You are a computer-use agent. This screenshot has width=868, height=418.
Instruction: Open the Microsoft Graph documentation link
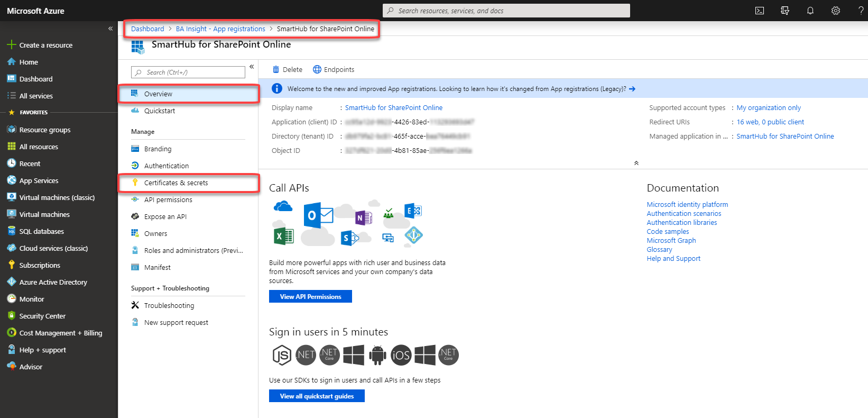(x=671, y=240)
